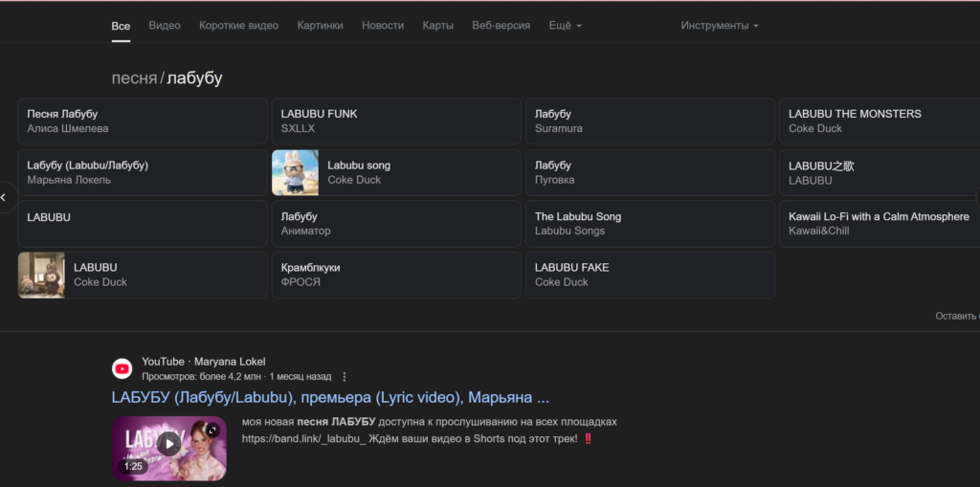Open the Инструменты dropdown

(720, 26)
